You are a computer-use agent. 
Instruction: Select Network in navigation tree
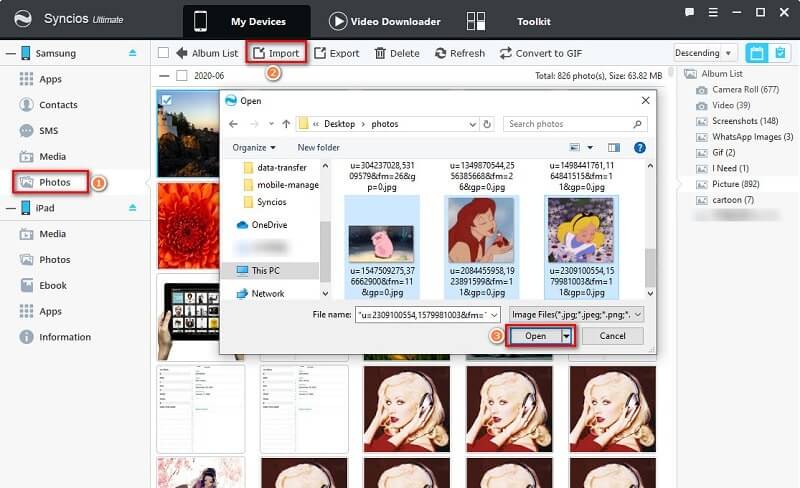point(261,294)
